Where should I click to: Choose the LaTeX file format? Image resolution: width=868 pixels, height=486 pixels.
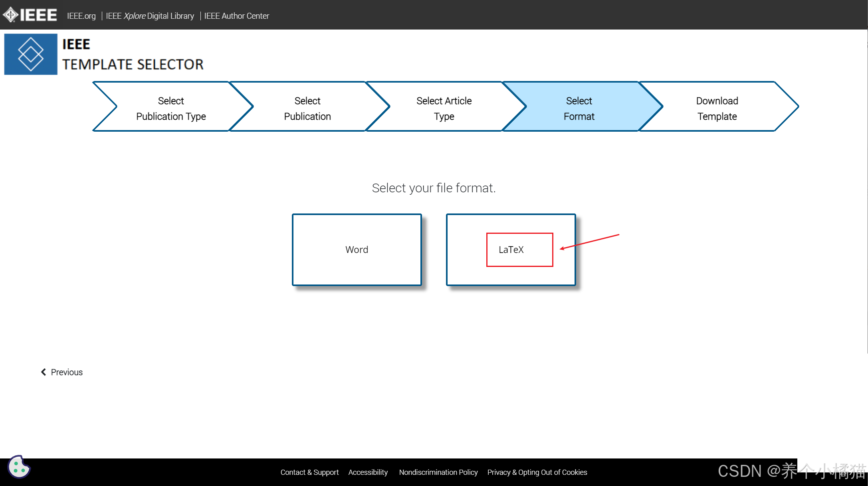[x=511, y=249]
